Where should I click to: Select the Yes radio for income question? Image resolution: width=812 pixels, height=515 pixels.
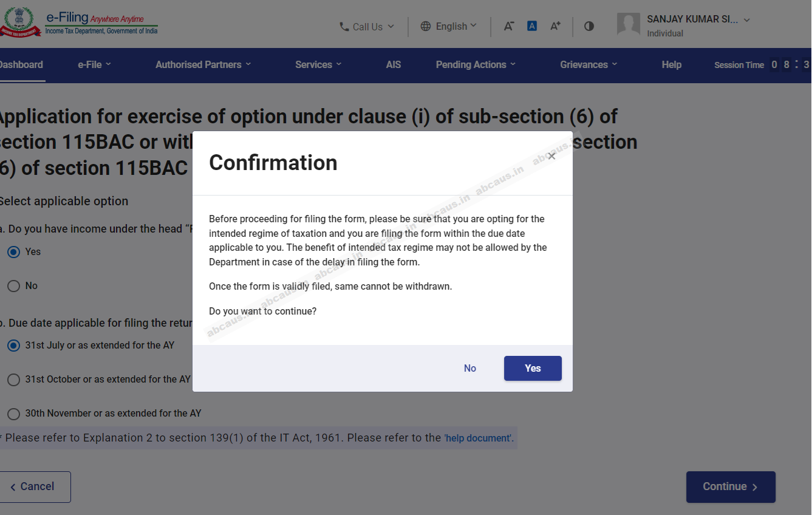(14, 252)
